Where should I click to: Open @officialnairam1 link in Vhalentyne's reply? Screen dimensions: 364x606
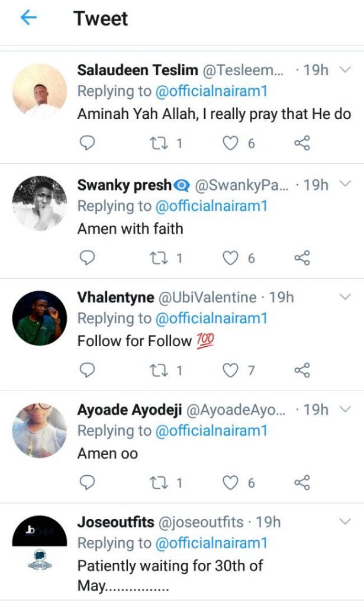211,318
